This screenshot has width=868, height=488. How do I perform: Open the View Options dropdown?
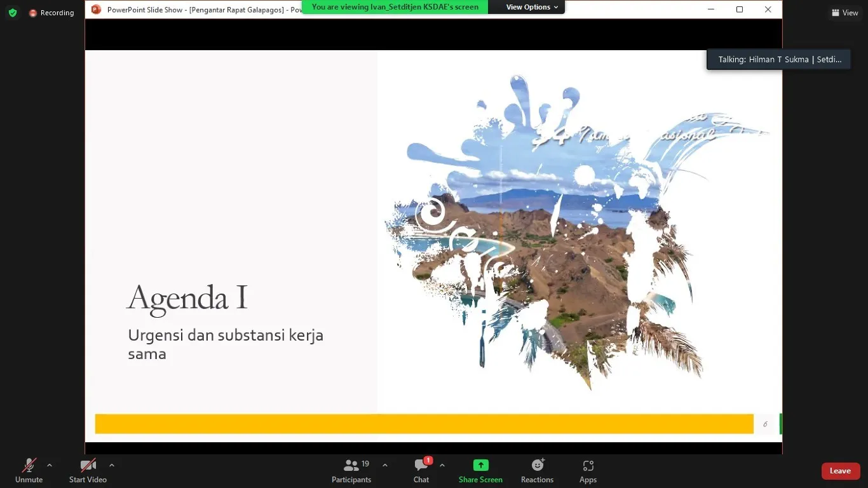click(532, 7)
